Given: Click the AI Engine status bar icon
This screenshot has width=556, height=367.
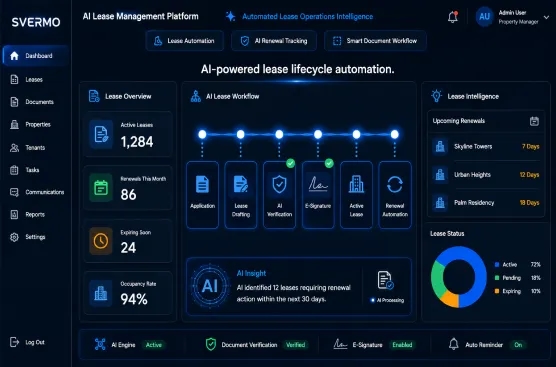Looking at the screenshot, I should click(100, 344).
